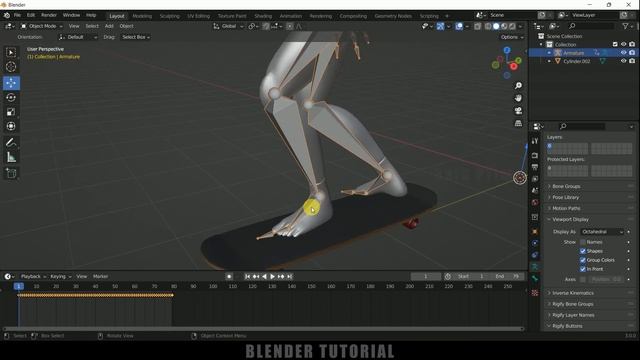Image resolution: width=640 pixels, height=360 pixels.
Task: Select solid viewport shading mode
Action: coord(496,26)
